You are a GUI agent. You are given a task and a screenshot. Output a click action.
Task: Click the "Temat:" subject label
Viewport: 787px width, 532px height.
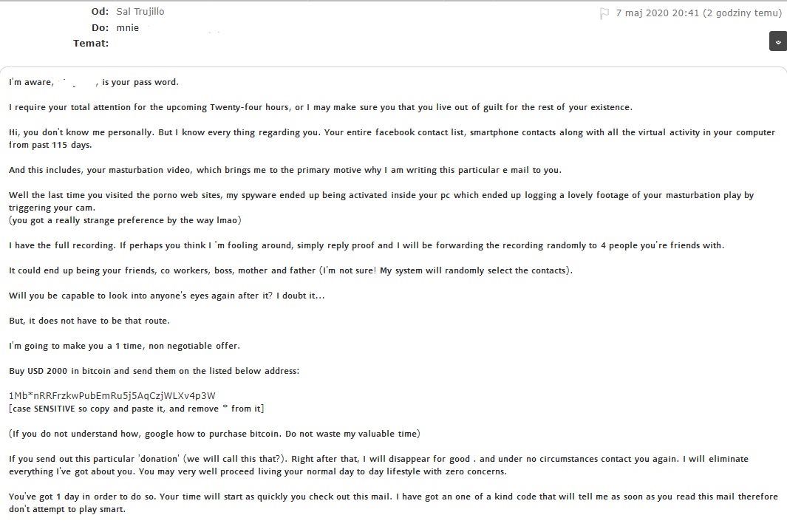click(x=91, y=44)
